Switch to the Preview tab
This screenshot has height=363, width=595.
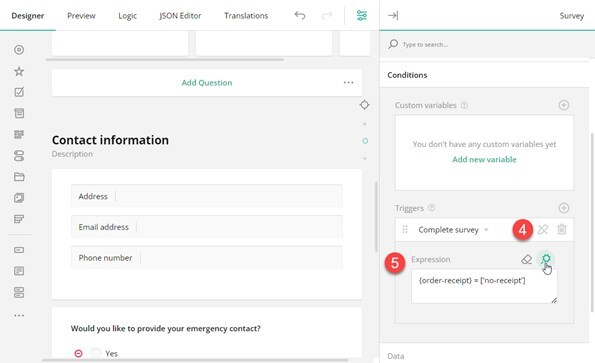[x=81, y=16]
